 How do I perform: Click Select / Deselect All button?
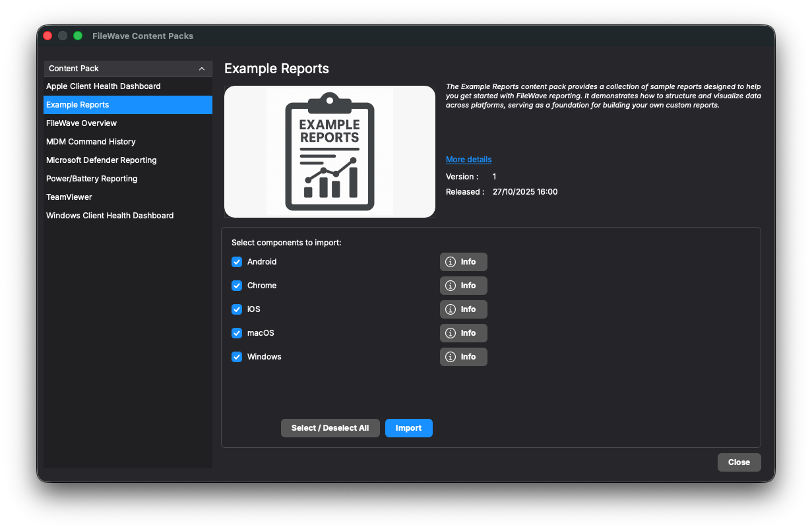330,428
